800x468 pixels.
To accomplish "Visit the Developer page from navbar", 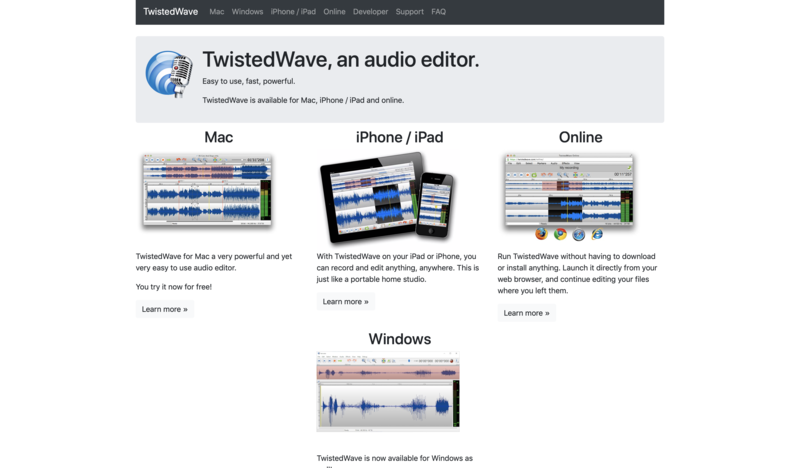I will point(370,12).
